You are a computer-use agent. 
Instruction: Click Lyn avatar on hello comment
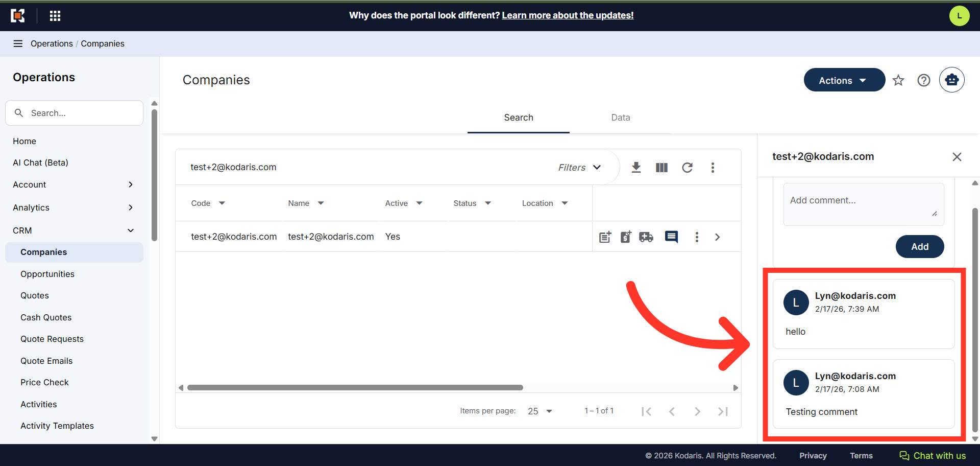coord(796,302)
